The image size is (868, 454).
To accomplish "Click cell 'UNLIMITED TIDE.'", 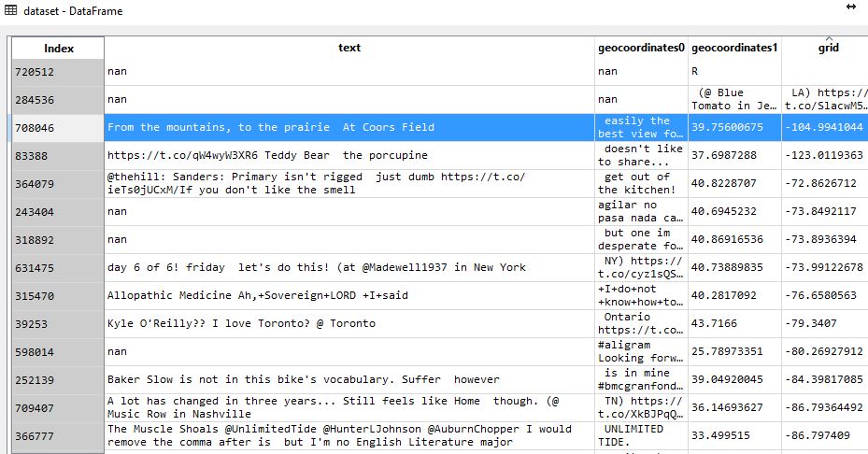I will pos(641,435).
